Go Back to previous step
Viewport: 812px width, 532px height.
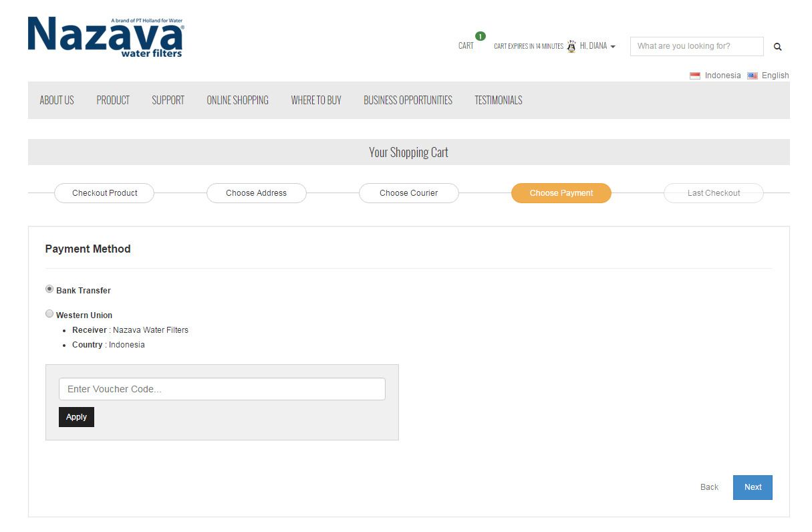point(709,487)
